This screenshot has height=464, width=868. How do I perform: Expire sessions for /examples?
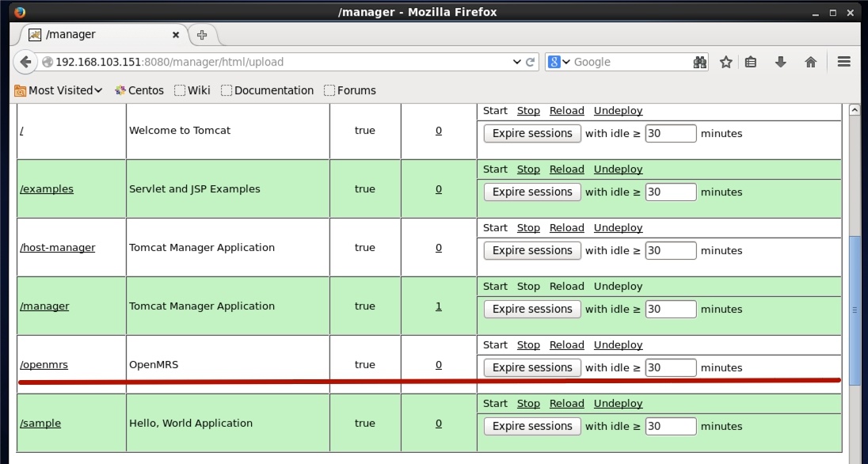tap(532, 192)
